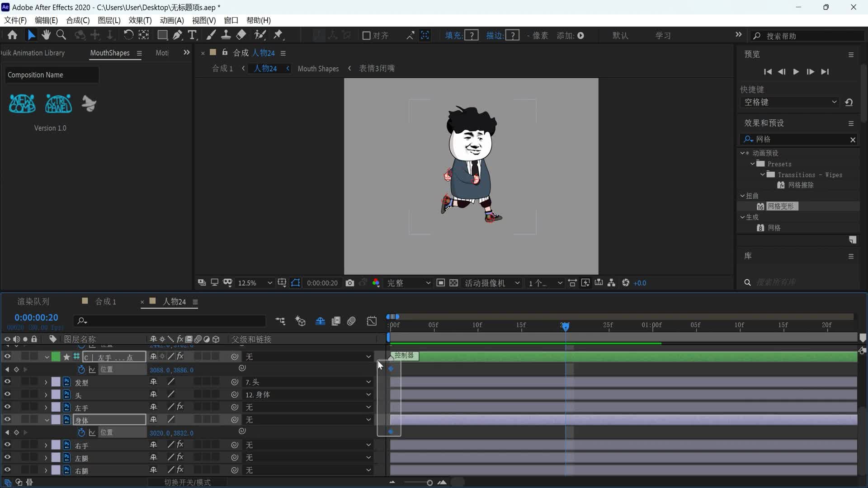Select the Selection arrow tool
868x488 pixels.
(31, 35)
